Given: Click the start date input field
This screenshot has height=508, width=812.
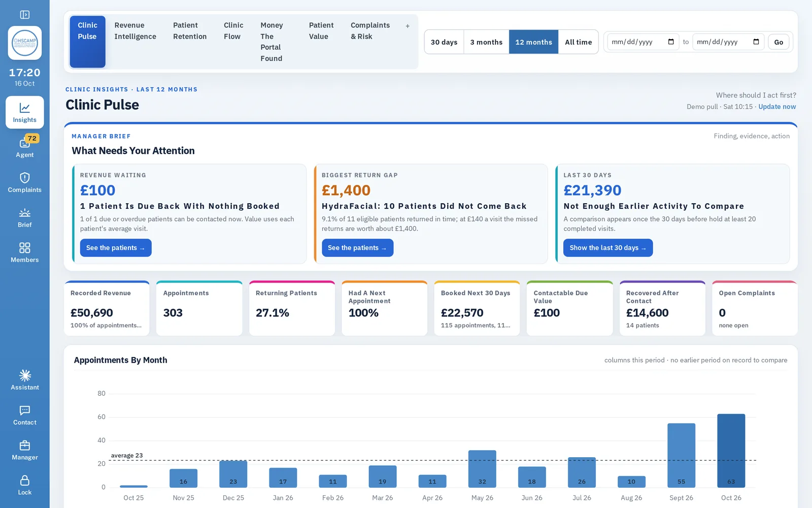Looking at the screenshot, I should coord(643,42).
